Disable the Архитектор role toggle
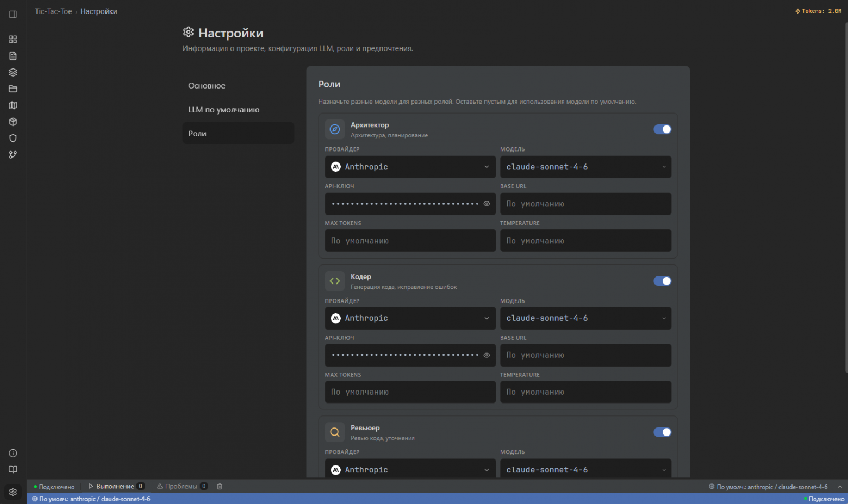Image resolution: width=848 pixels, height=504 pixels. 662,129
